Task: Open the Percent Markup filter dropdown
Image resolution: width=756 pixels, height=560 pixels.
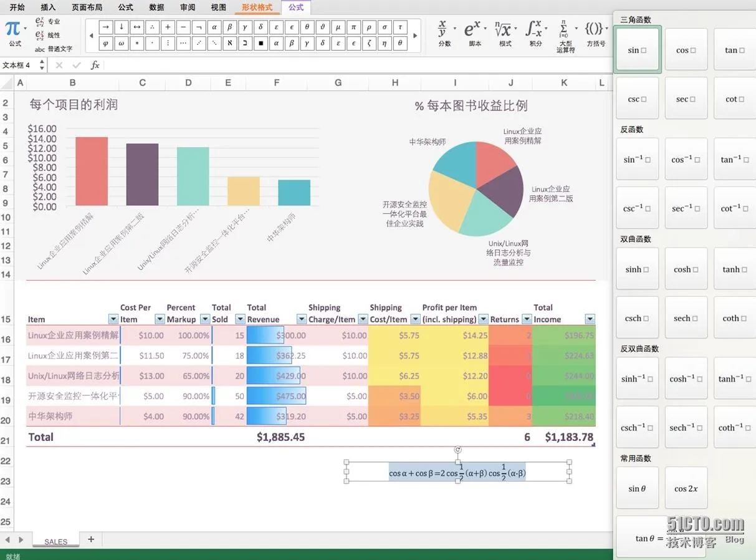Action: 206,319
